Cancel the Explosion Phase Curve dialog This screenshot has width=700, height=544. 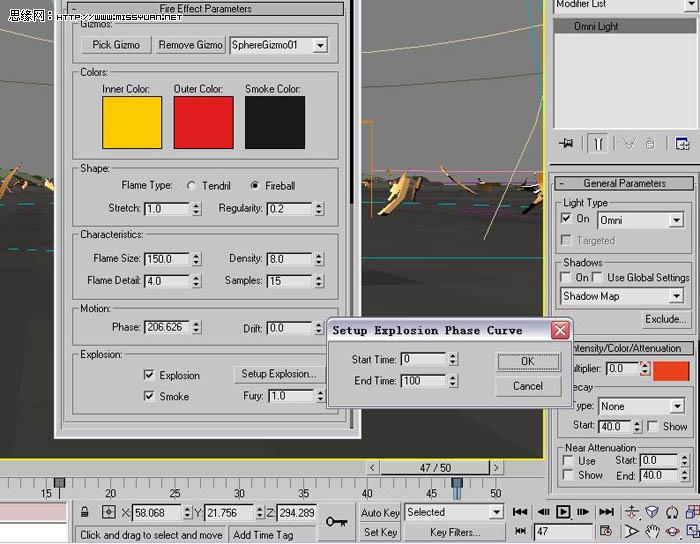pyautogui.click(x=528, y=386)
